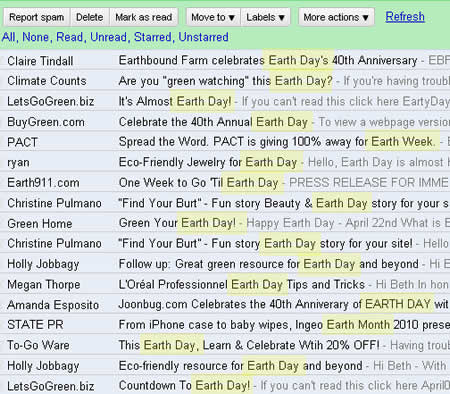The width and height of the screenshot is (450, 394).
Task: Open Green Home "Green Your Earth Day!" email
Action: tap(225, 223)
